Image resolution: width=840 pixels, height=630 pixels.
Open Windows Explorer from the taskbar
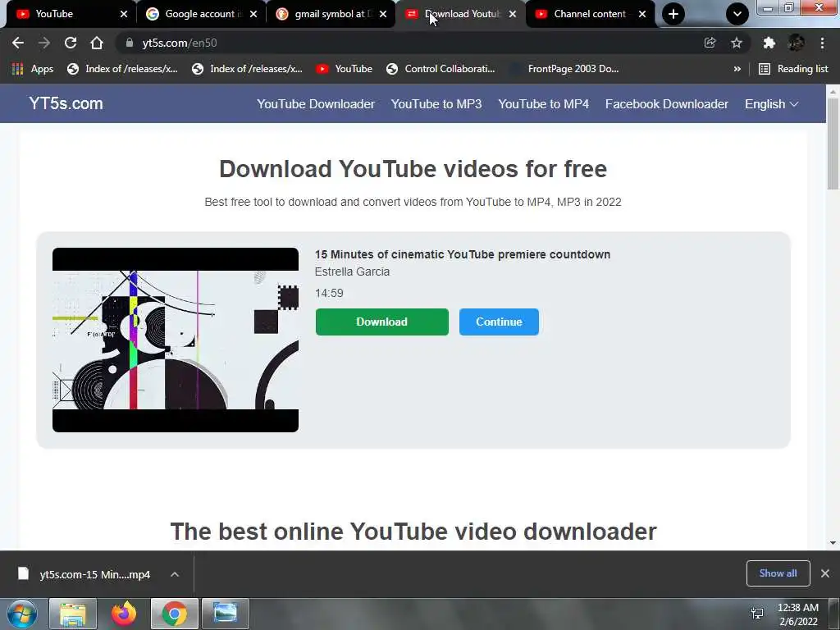[73, 614]
